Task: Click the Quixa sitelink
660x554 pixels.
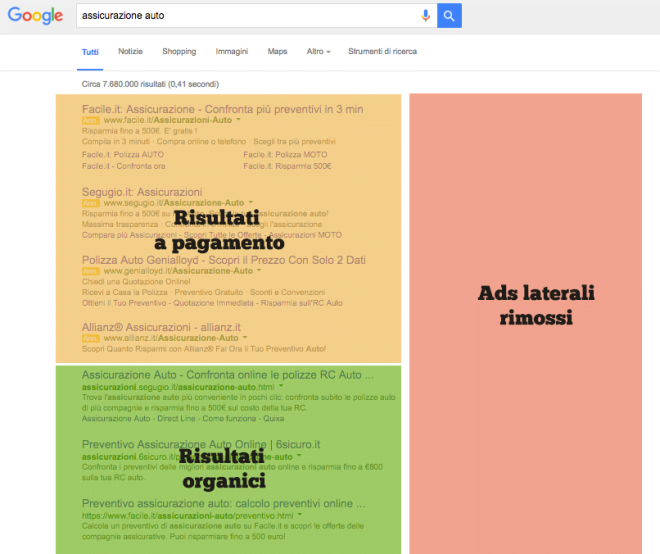Action: (274, 418)
